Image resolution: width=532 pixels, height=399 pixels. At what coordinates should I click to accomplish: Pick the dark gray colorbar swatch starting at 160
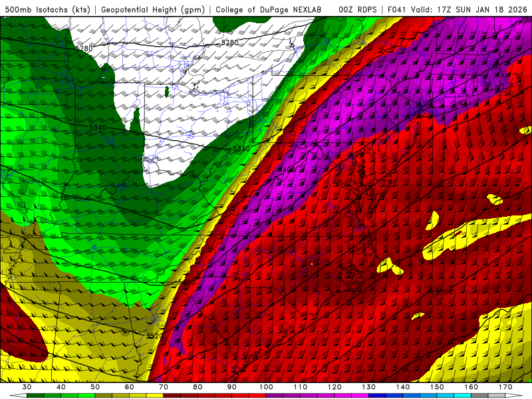point(479,395)
